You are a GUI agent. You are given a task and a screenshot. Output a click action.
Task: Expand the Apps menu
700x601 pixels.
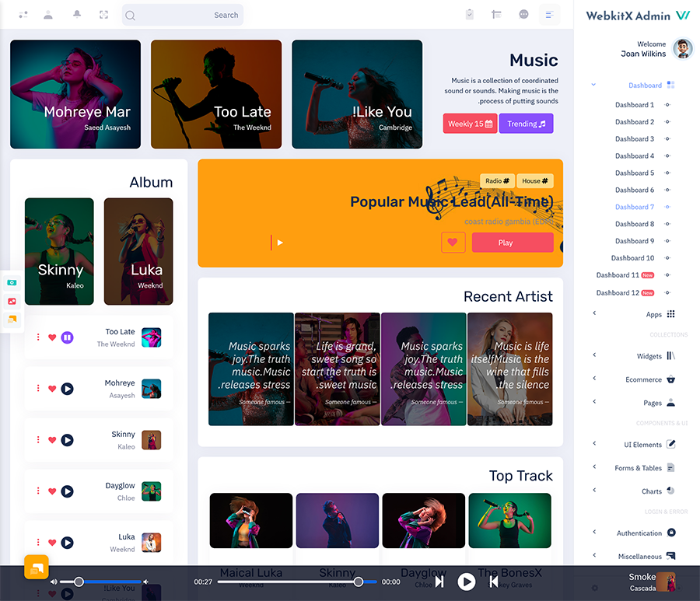point(634,314)
